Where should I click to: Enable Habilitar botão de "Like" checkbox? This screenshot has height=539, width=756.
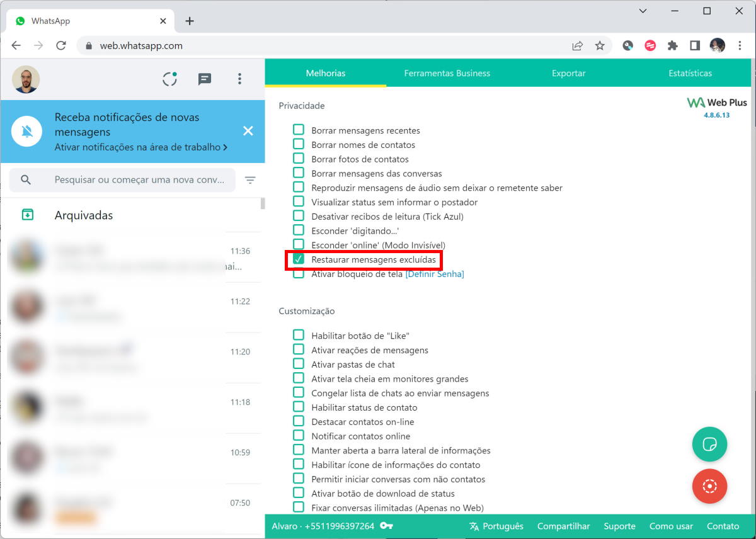299,335
